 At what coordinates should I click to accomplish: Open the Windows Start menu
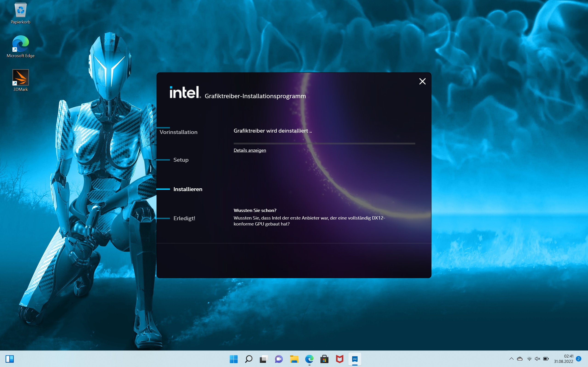tap(234, 359)
